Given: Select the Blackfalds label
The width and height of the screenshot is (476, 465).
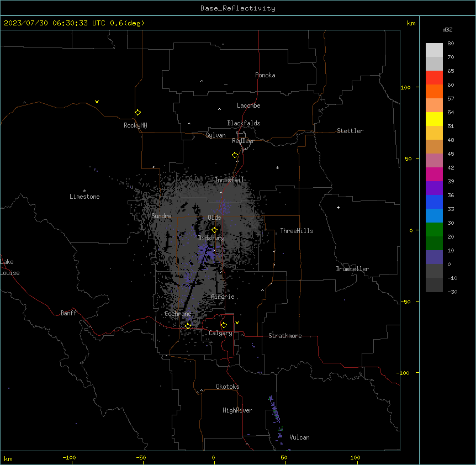Looking at the screenshot, I should click(x=244, y=123).
